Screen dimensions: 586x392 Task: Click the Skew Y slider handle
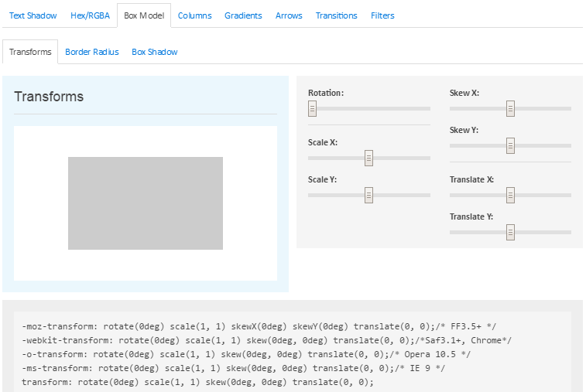(x=510, y=145)
